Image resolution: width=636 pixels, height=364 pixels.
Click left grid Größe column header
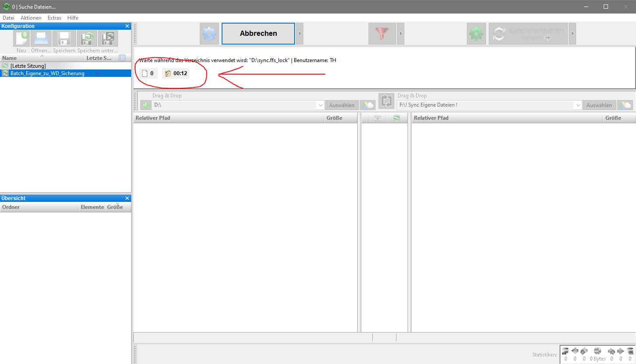pyautogui.click(x=341, y=118)
